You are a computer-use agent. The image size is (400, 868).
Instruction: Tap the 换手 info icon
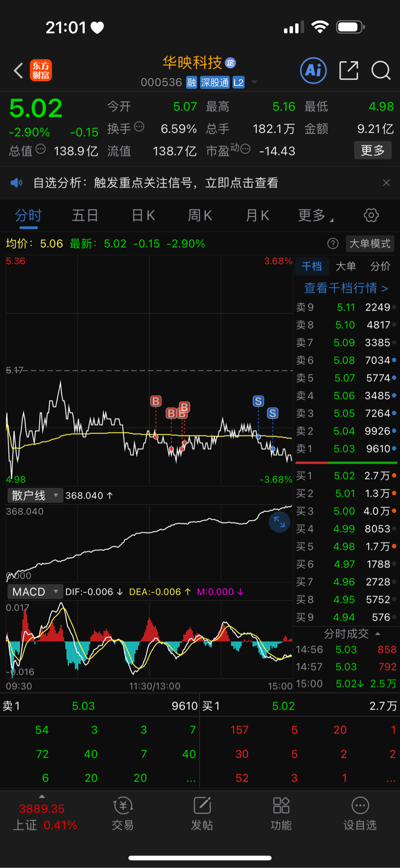[139, 126]
